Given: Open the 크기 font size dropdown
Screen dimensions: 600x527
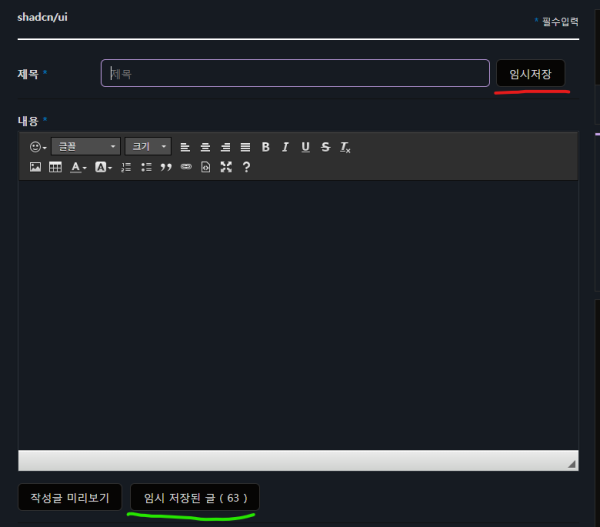Looking at the screenshot, I should pyautogui.click(x=148, y=147).
